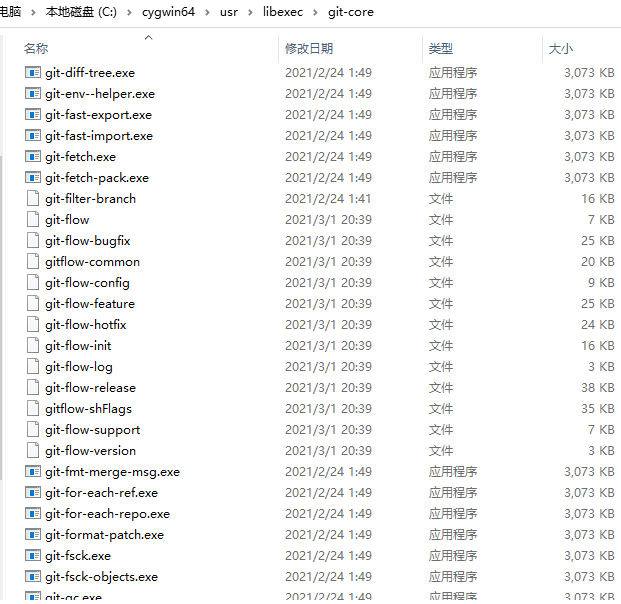Image resolution: width=621 pixels, height=604 pixels.
Task: Expand the chevron after libexec in path
Action: 315,13
